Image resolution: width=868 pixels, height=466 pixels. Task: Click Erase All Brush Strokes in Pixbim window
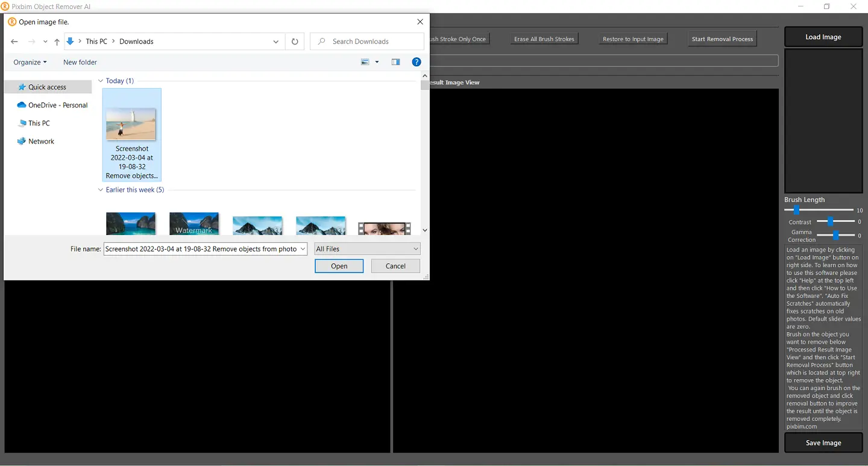[x=544, y=39]
